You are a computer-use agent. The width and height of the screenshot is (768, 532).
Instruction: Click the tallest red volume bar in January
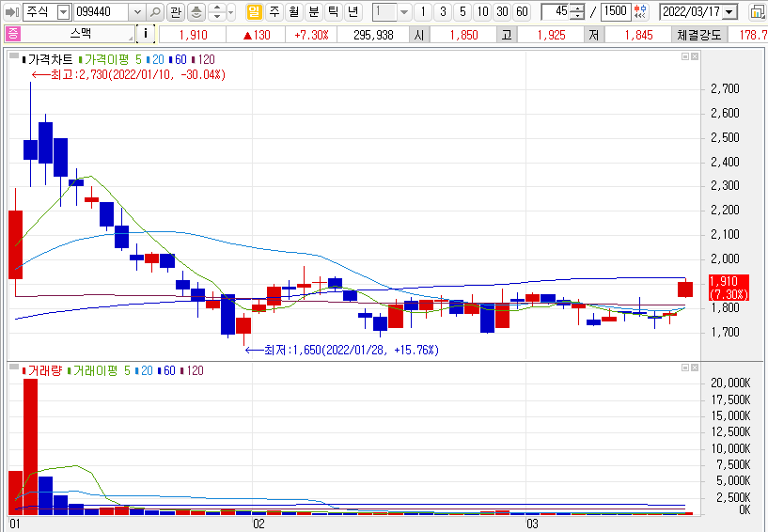pos(30,446)
